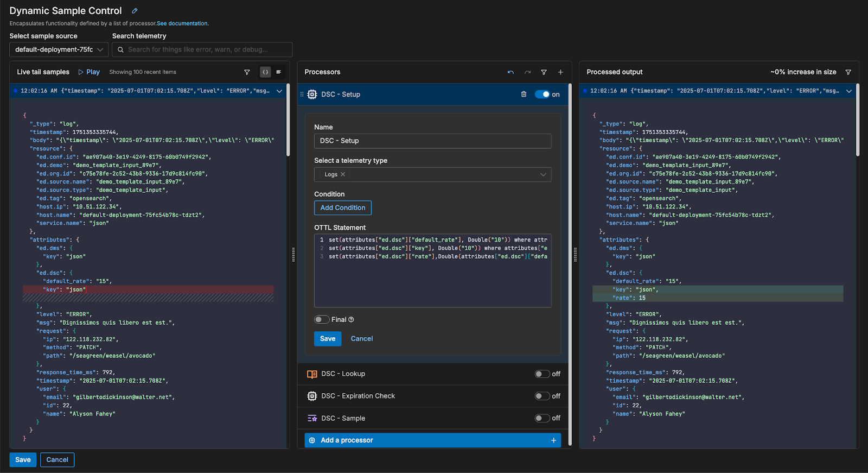The width and height of the screenshot is (868, 473).
Task: Enable the DSC - Lookup processor toggle
Action: (x=542, y=374)
